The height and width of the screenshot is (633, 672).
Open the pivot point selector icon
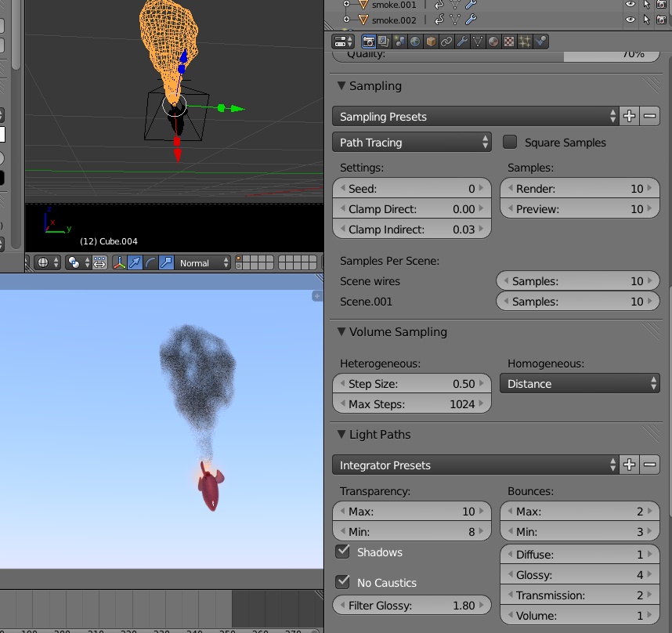click(78, 262)
